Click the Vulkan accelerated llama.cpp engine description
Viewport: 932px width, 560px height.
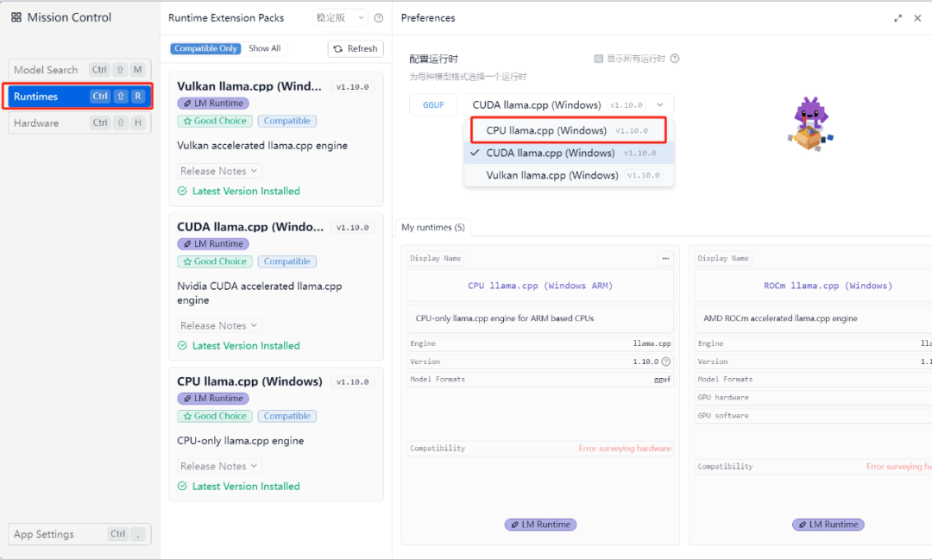262,146
